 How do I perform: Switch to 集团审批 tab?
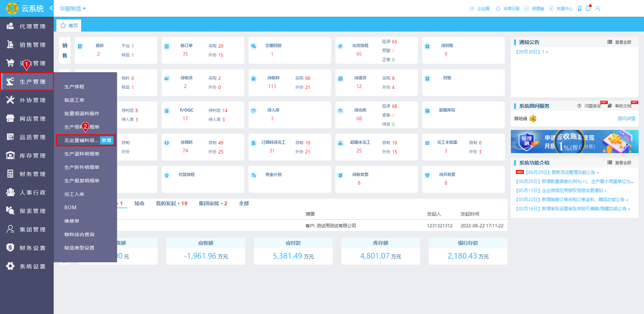pyautogui.click(x=213, y=203)
